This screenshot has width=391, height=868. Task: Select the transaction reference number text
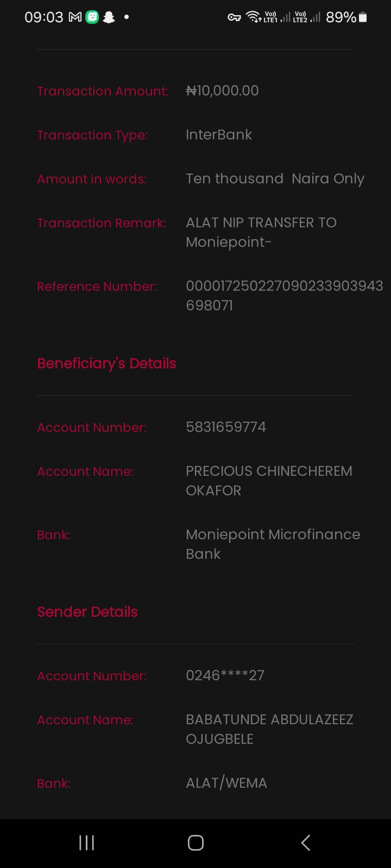click(x=284, y=295)
